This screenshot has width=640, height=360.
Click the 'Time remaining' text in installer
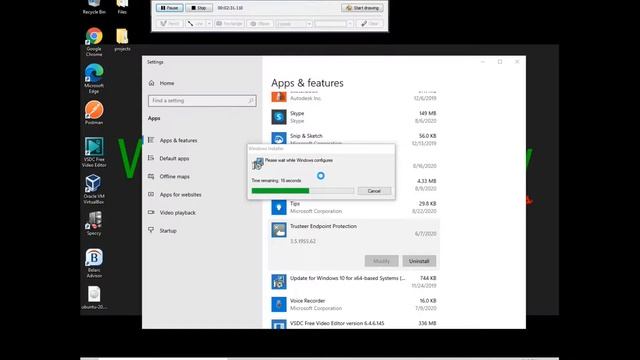(276, 180)
